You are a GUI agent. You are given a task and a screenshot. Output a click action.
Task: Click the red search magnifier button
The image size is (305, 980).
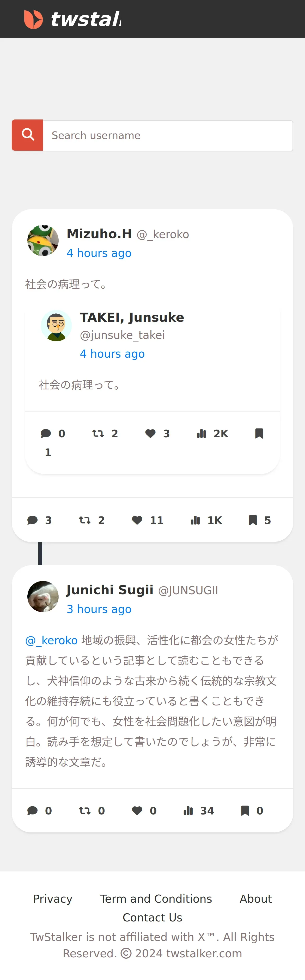click(27, 135)
